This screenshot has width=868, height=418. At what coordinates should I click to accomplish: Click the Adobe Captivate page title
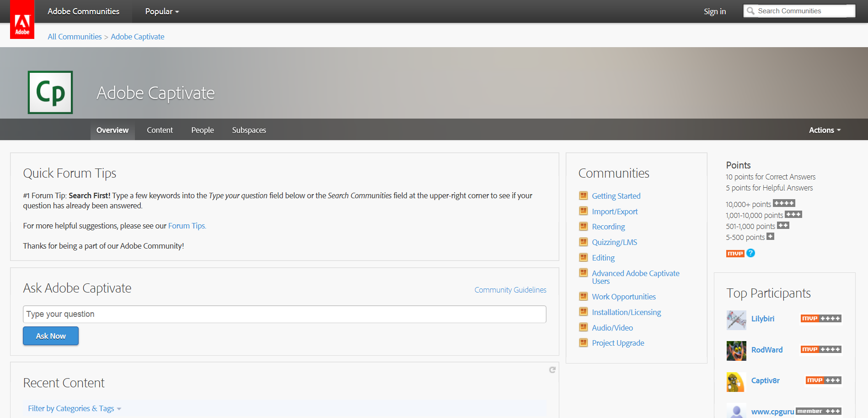155,93
